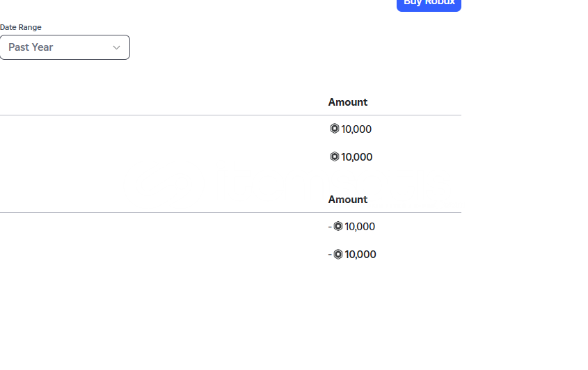This screenshot has height=370, width=588.
Task: Click Robux icon in first incoming row
Action: tap(335, 129)
